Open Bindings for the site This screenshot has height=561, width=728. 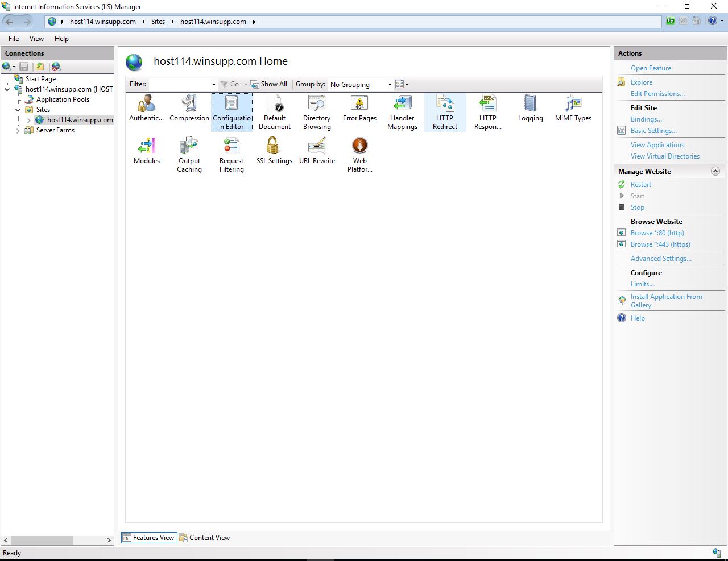(x=646, y=119)
